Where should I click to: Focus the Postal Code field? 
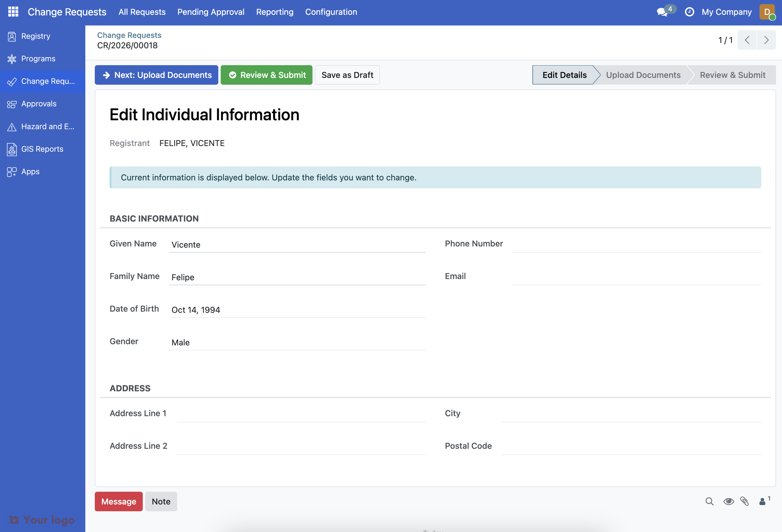631,447
